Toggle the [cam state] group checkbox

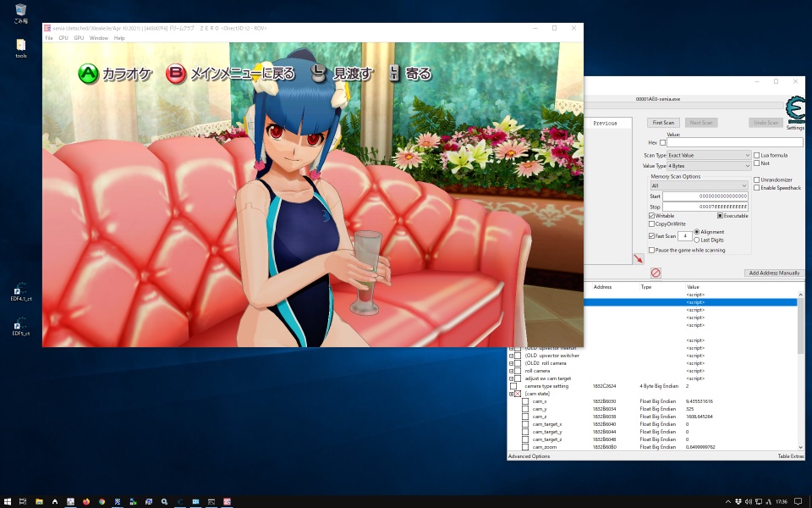[518, 394]
